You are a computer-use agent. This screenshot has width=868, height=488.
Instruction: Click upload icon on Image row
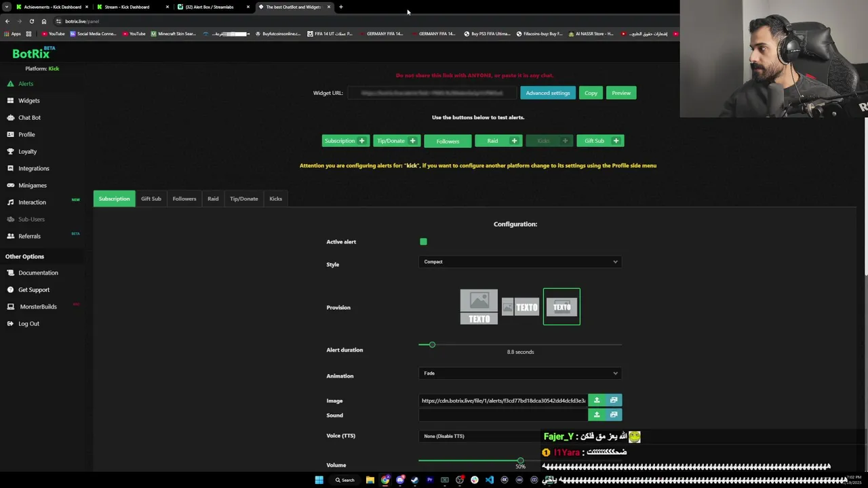[597, 400]
